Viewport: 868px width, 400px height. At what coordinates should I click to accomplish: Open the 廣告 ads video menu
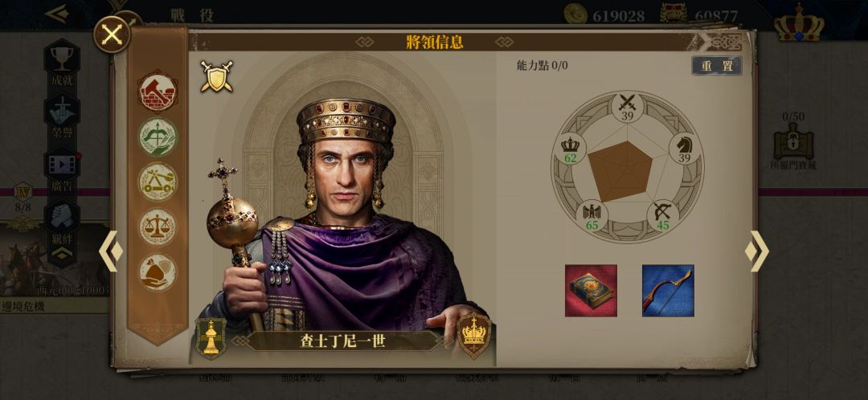62,170
